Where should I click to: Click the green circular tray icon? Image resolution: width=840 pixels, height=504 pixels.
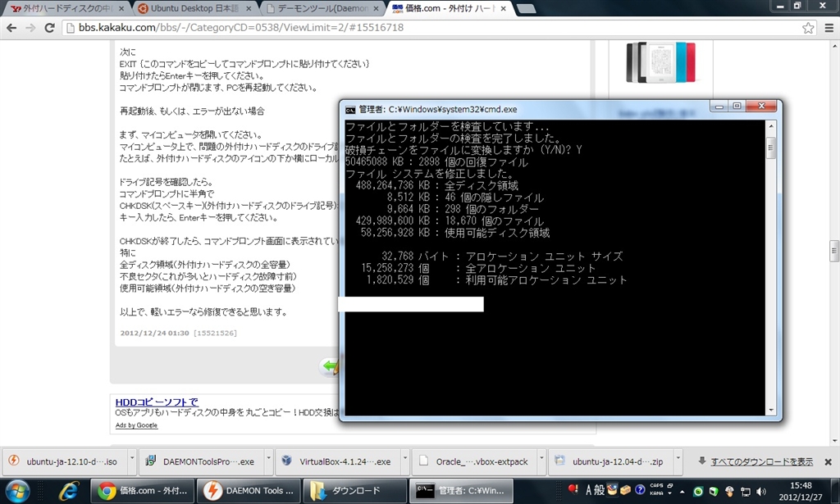[698, 491]
